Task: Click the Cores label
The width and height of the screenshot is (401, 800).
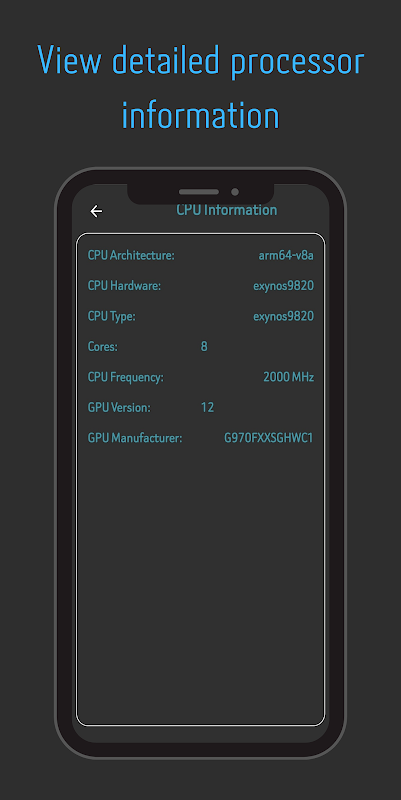Action: 103,347
